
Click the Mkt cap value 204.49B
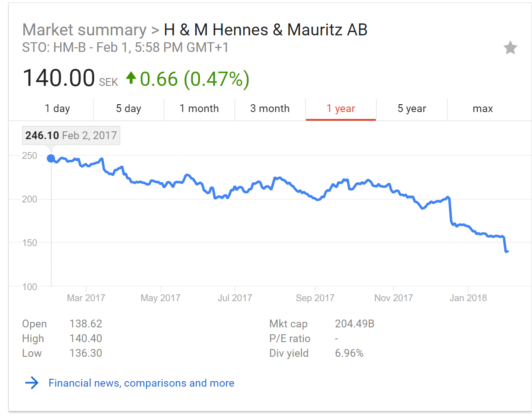[355, 323]
